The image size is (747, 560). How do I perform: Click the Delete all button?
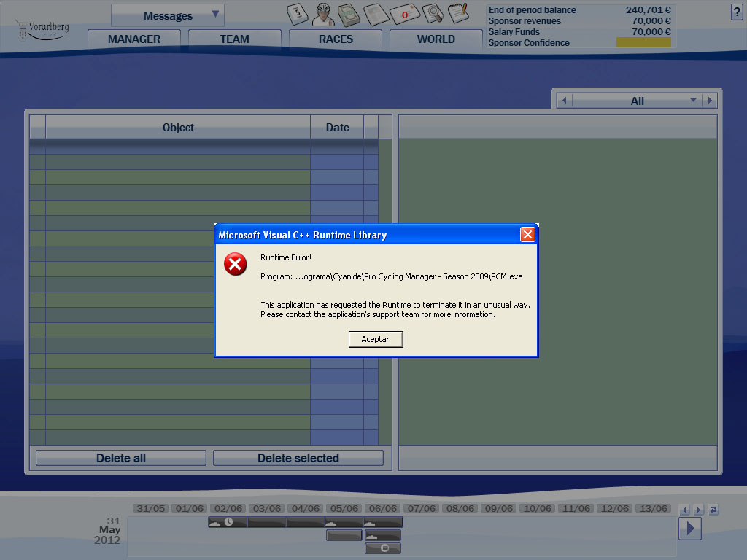point(121,458)
